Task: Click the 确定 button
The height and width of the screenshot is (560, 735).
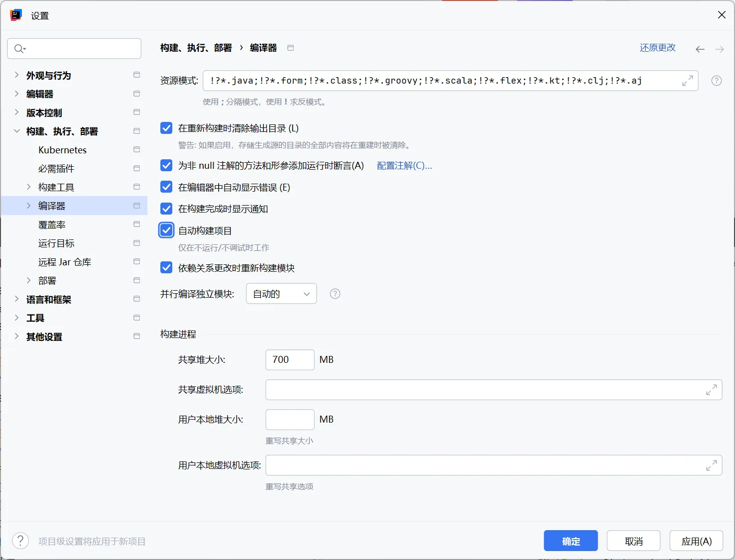Action: tap(571, 541)
